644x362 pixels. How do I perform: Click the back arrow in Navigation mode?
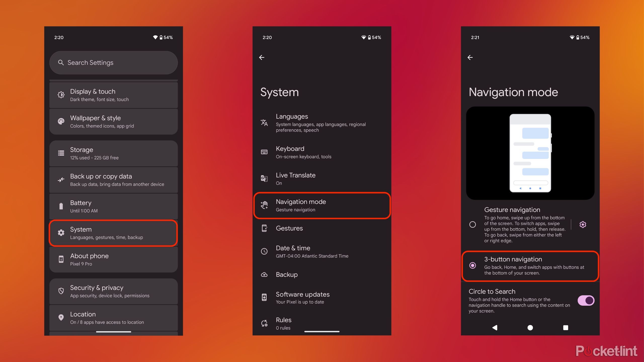[470, 57]
